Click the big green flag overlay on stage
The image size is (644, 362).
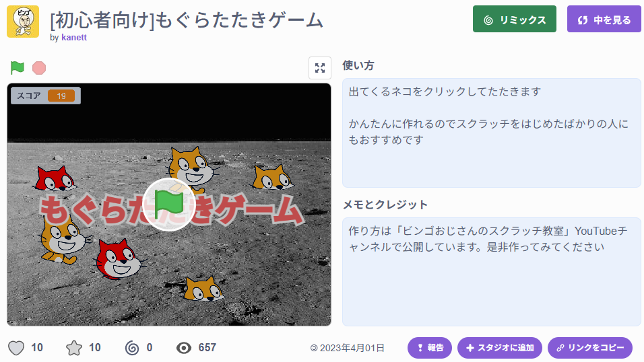(x=169, y=205)
